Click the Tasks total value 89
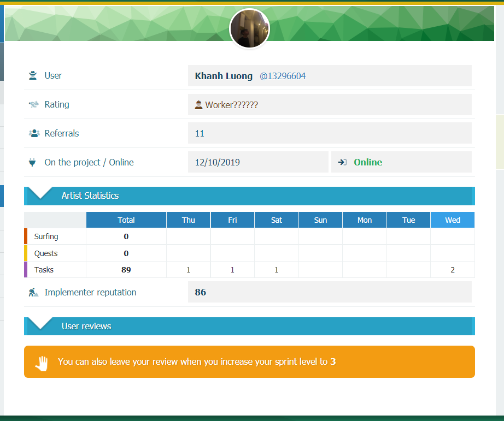 point(126,270)
